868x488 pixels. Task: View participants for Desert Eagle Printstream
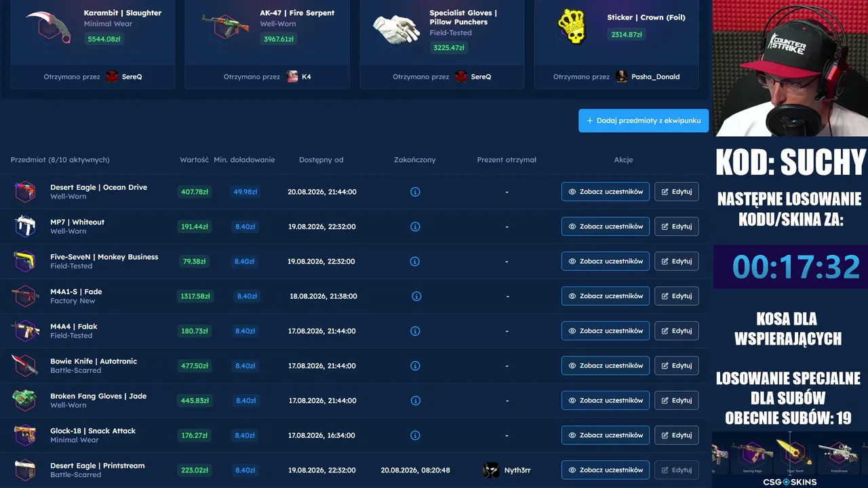[606, 470]
